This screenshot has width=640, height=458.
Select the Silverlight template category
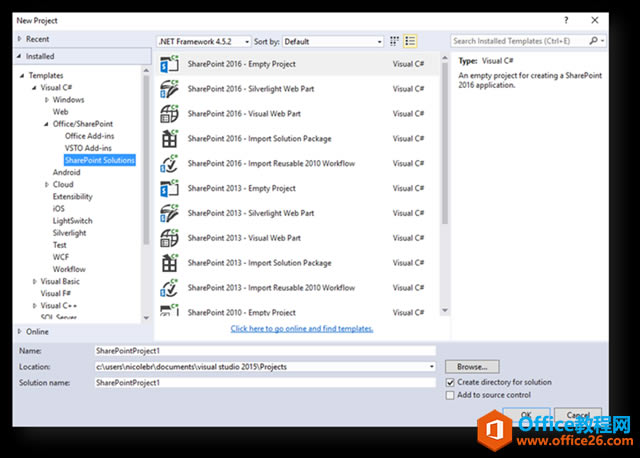69,233
